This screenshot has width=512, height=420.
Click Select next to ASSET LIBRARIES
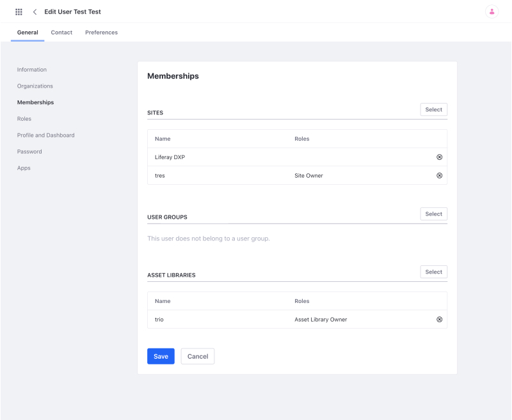(x=433, y=272)
